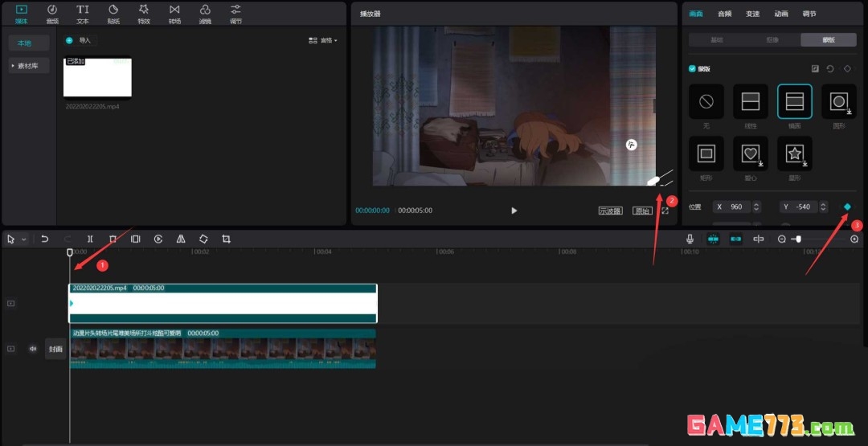Click the rotate handle on the preview mask
Image resolution: width=868 pixels, height=446 pixels.
pos(631,145)
